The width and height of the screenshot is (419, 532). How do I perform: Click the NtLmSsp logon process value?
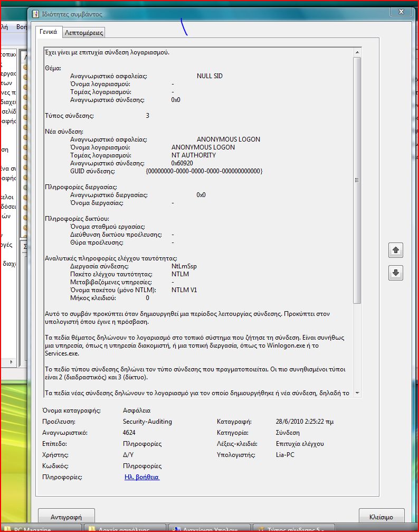(x=184, y=266)
